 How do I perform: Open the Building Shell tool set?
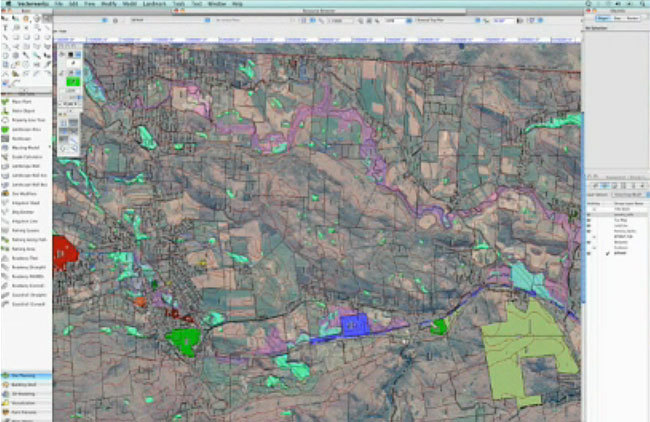pos(22,385)
